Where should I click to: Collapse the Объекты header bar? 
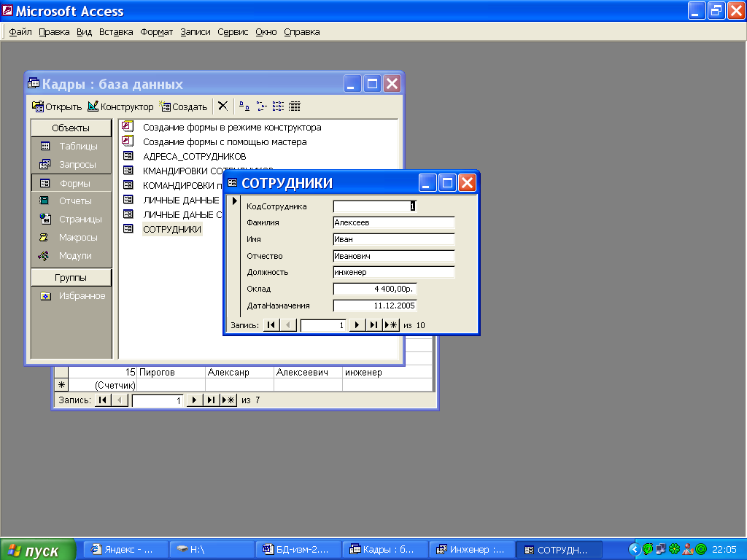pyautogui.click(x=71, y=128)
